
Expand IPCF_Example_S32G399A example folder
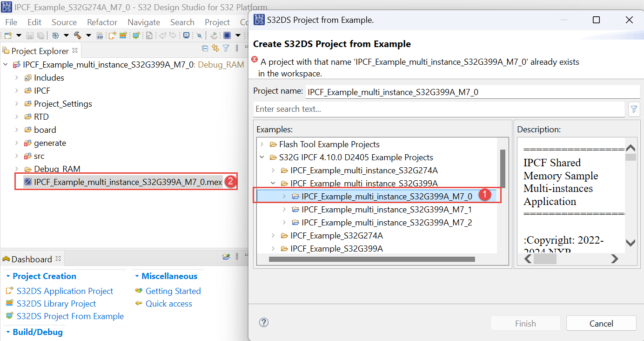273,249
